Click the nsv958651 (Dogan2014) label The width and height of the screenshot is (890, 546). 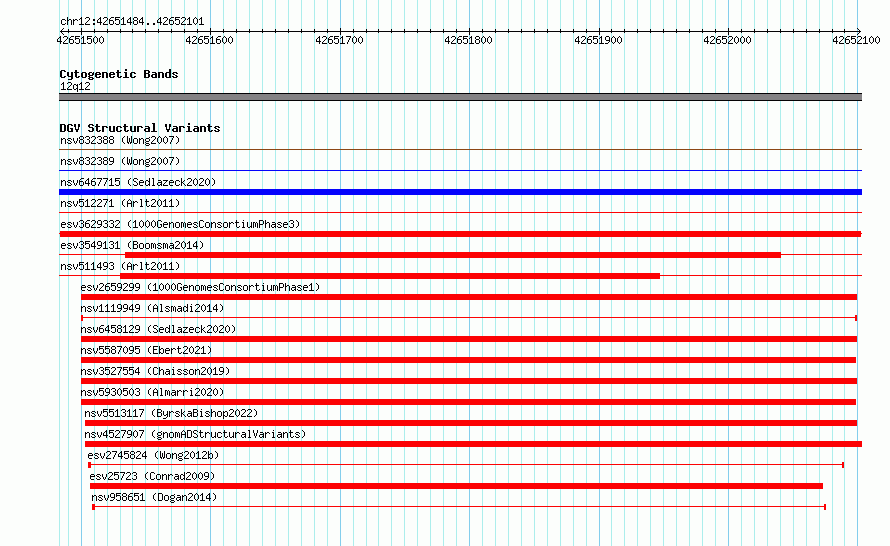(154, 497)
